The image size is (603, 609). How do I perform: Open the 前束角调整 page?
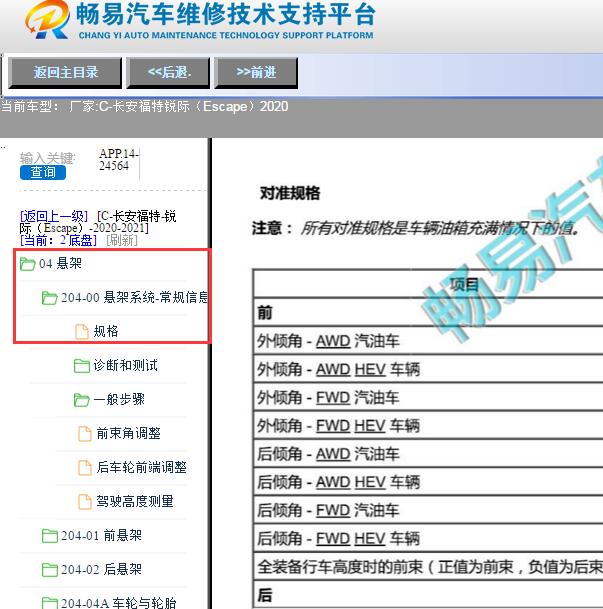pos(129,433)
